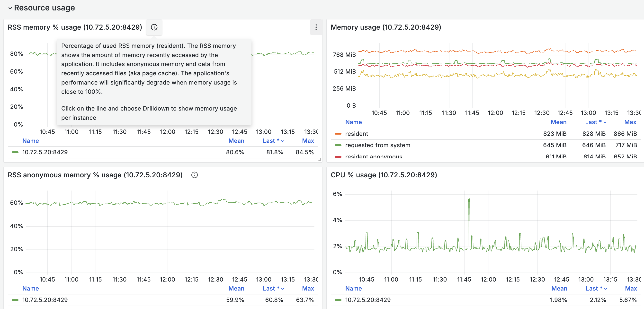Click CPU % usage panel title
Screen dimensions: 644x309
tap(384, 175)
